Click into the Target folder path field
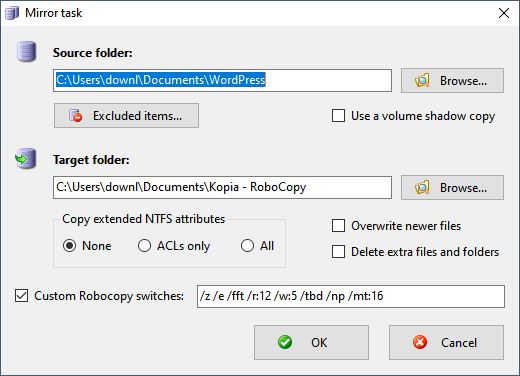The height and width of the screenshot is (376, 520). coord(222,187)
